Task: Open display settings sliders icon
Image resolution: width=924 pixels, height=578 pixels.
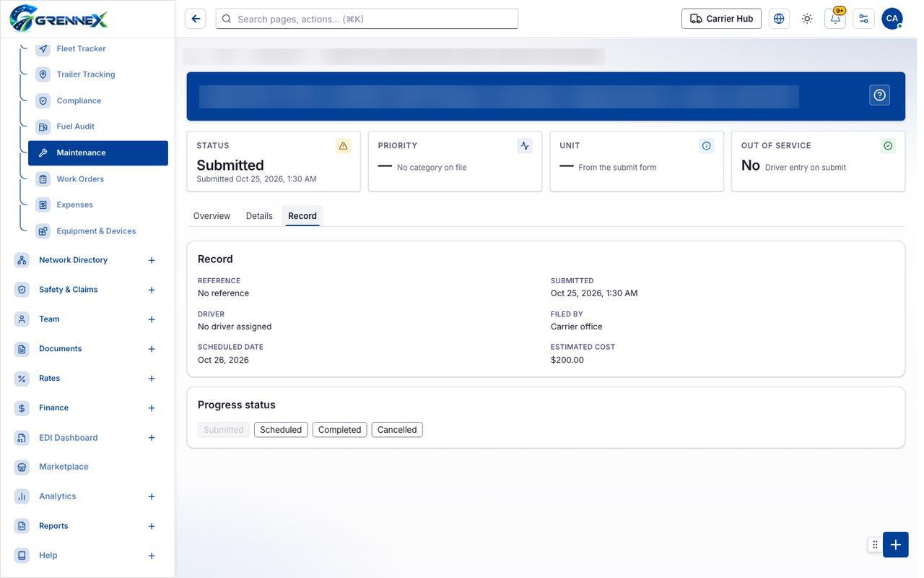Action: tap(863, 19)
